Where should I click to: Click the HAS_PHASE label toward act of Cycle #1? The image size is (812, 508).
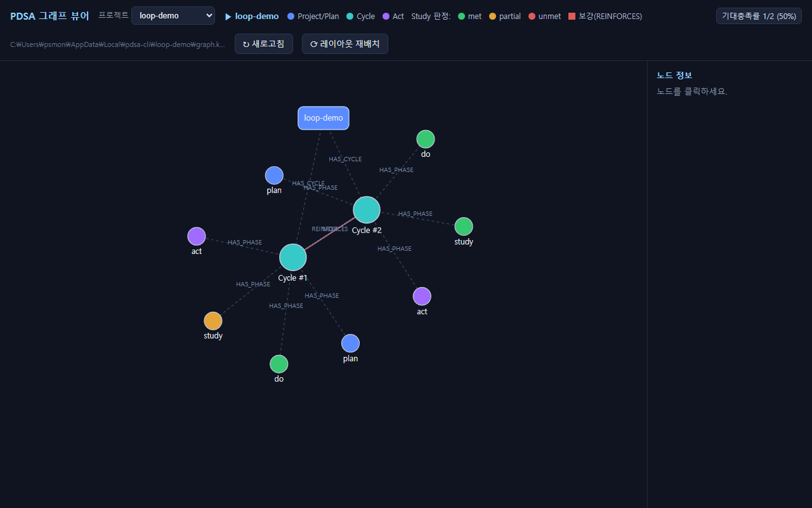pos(245,242)
